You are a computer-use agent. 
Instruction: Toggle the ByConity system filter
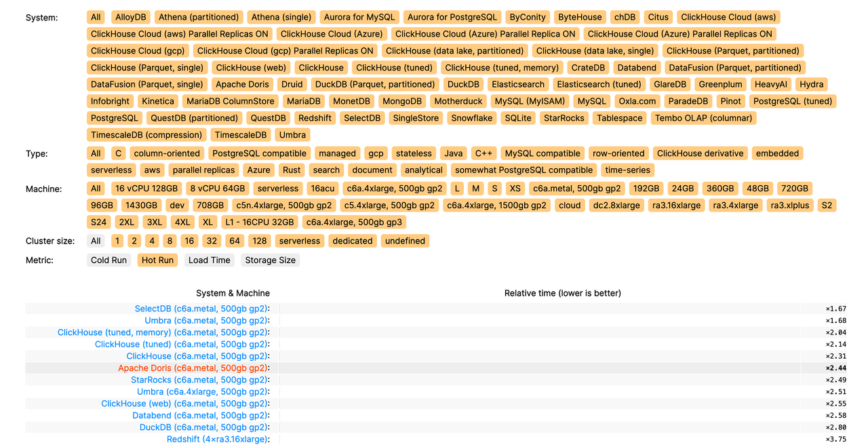527,17
